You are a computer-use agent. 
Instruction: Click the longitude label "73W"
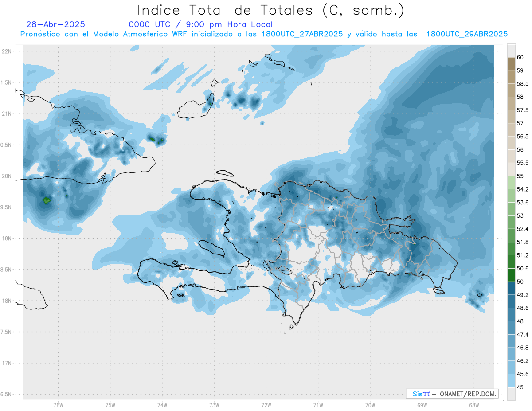coord(214,405)
